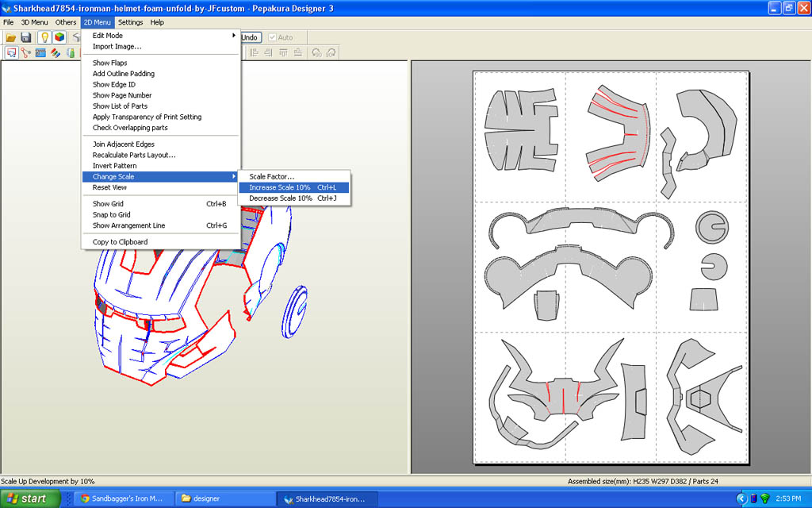
Task: Click the blue-and-red system tray icon
Action: point(753,498)
